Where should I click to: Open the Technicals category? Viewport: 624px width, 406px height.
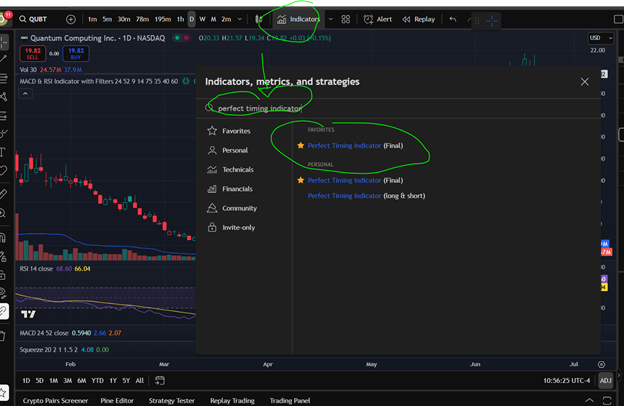click(x=230, y=170)
